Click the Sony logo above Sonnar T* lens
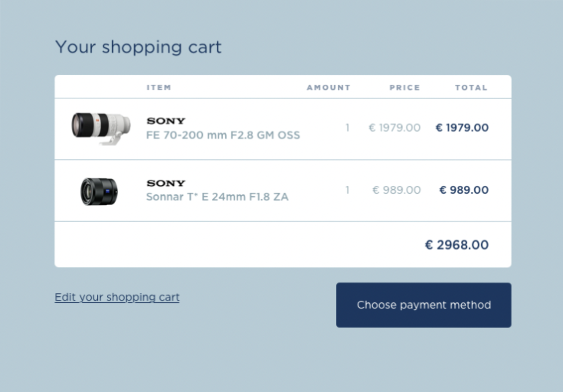 (166, 183)
